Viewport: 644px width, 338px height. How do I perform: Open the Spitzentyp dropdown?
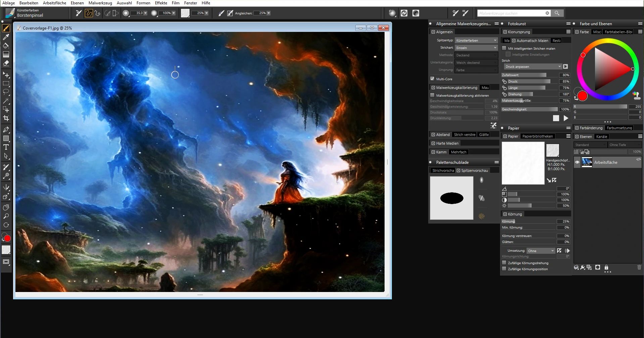coord(476,40)
